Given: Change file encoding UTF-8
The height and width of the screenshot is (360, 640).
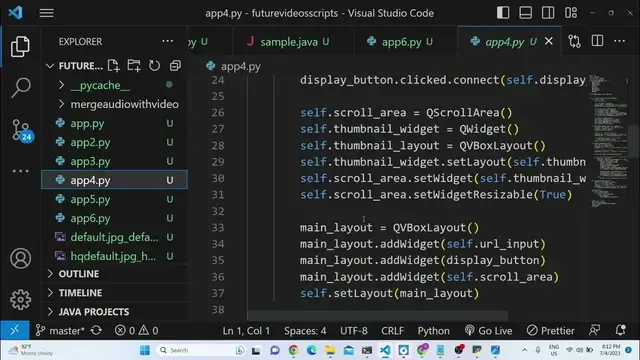Looking at the screenshot, I should [354, 331].
